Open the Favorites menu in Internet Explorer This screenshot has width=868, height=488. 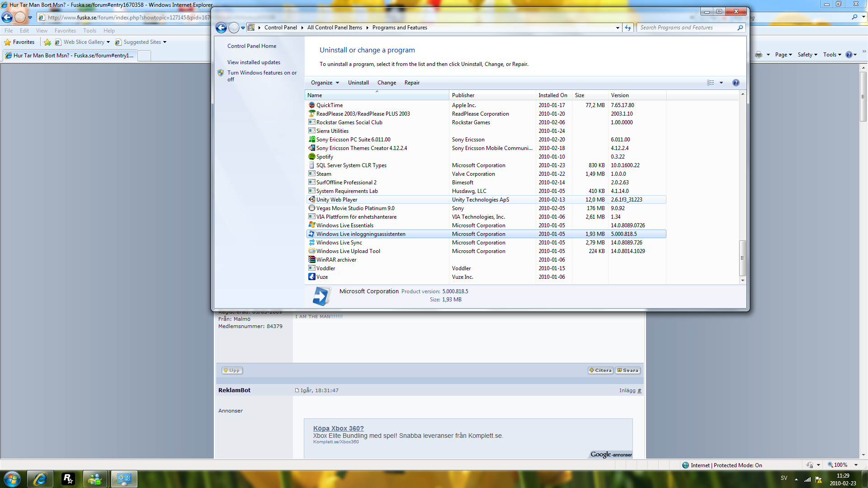(x=65, y=31)
